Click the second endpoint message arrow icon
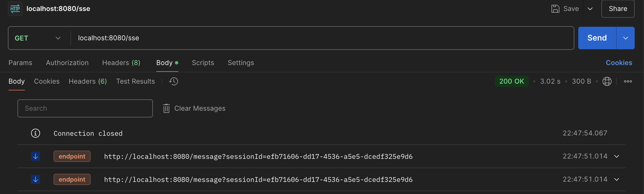This screenshot has width=644, height=194. [36, 179]
